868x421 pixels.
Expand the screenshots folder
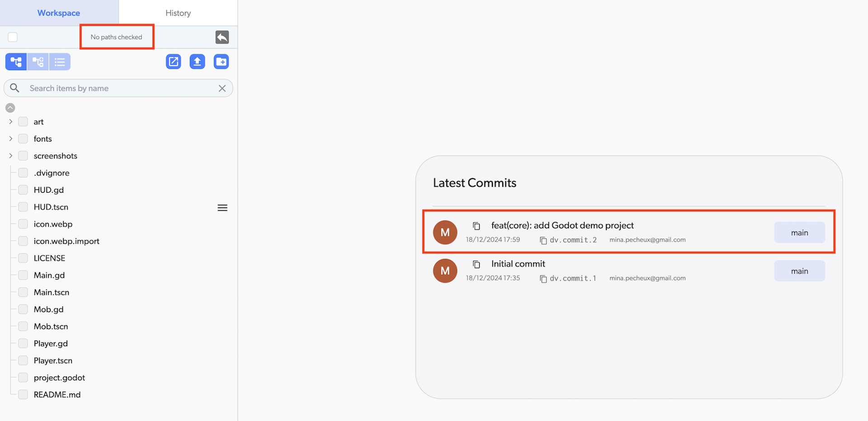[x=11, y=156]
